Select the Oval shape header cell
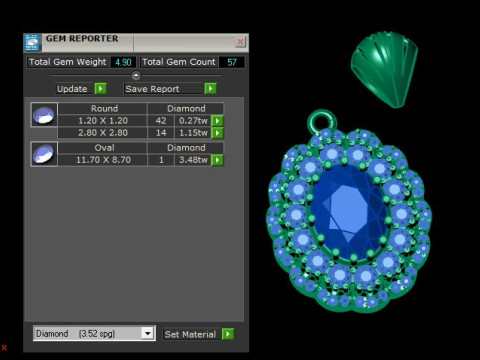Screen dimensions: 480x360 point(104,148)
